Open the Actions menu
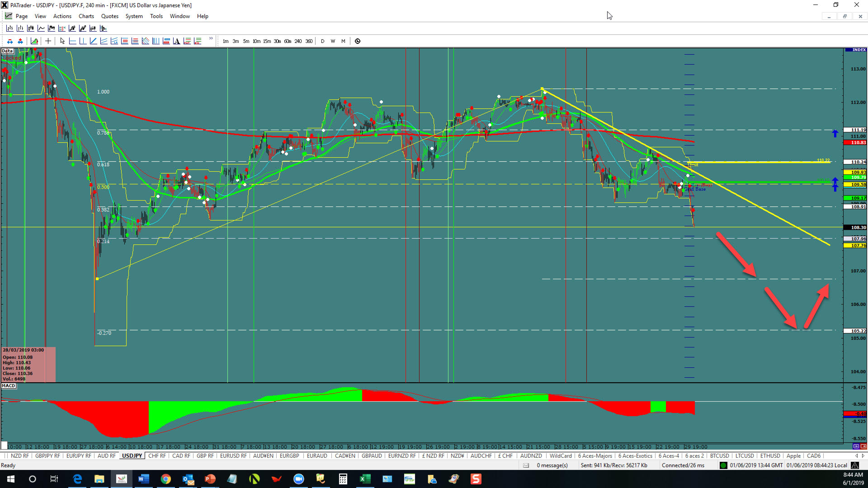Image resolution: width=868 pixels, height=488 pixels. tap(62, 16)
